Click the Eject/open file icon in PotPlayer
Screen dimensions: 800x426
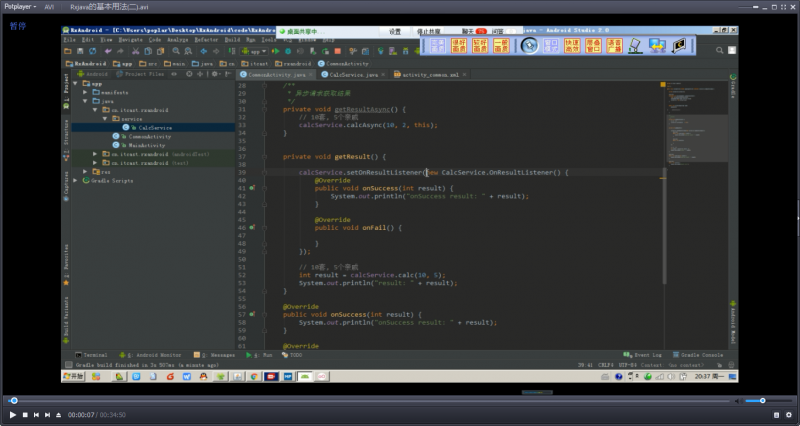pyautogui.click(x=58, y=414)
